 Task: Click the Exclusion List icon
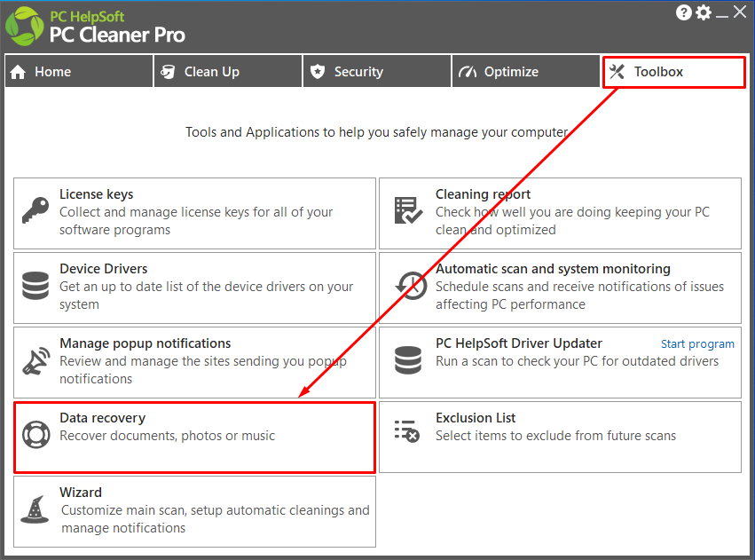point(407,431)
